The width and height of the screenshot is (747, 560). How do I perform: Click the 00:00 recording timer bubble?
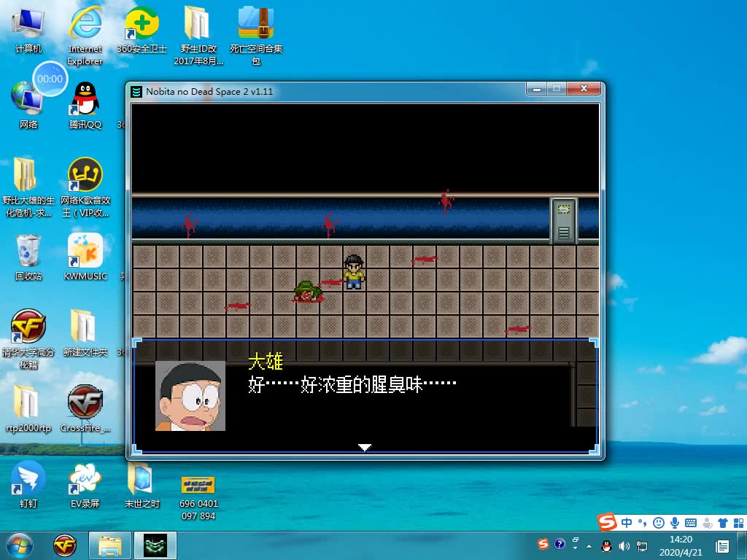tap(50, 79)
